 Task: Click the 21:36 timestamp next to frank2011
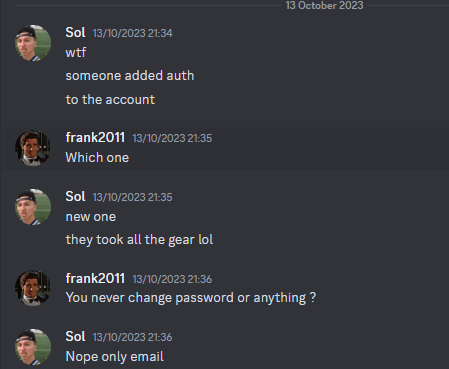(x=172, y=279)
